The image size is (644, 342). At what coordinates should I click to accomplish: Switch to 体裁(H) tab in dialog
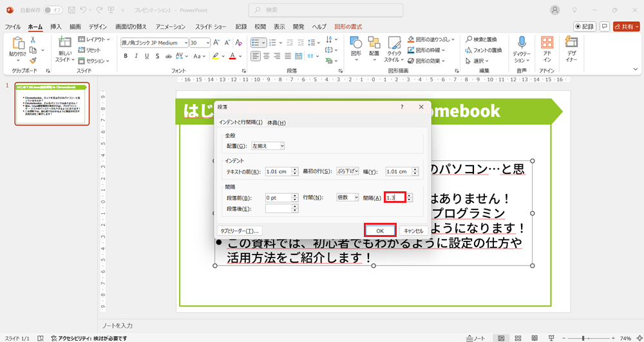tap(276, 123)
